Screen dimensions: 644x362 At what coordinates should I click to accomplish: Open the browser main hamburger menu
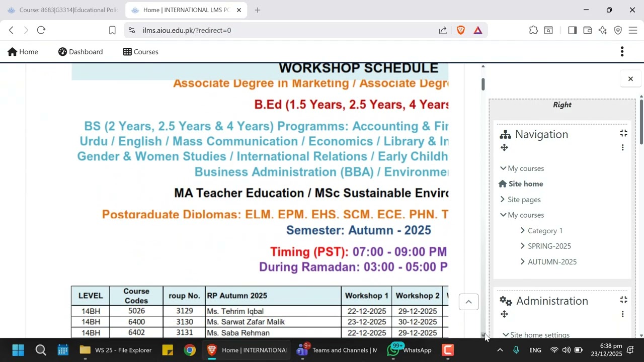click(633, 30)
